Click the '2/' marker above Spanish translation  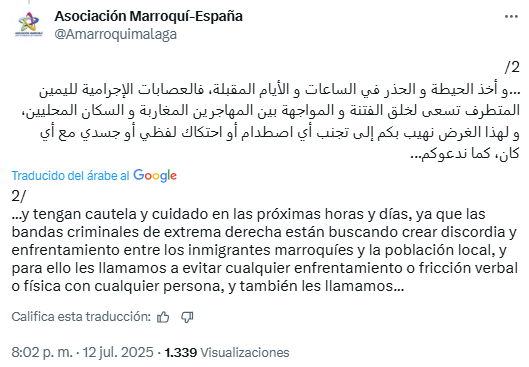pyautogui.click(x=19, y=196)
